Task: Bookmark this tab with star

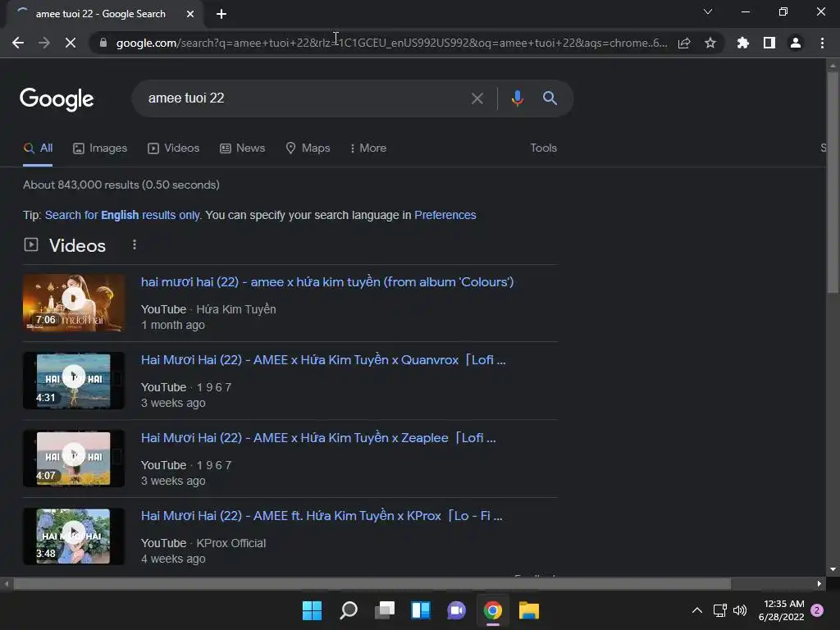Action: point(710,43)
